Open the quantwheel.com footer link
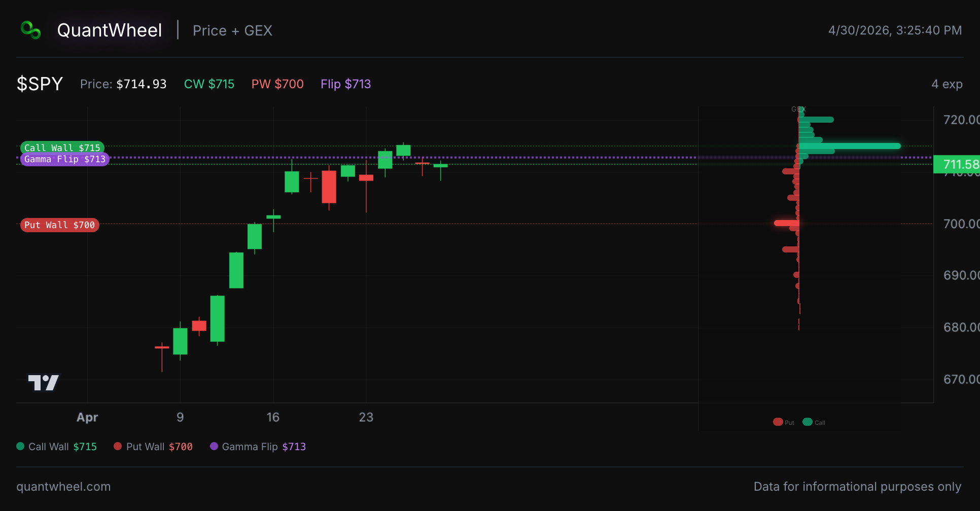980x511 pixels. [63, 487]
